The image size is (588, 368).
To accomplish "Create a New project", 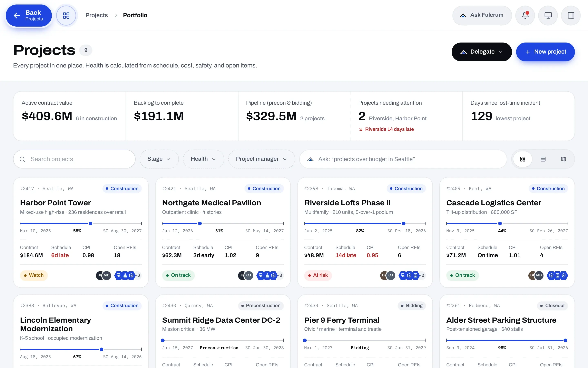I will (x=546, y=52).
